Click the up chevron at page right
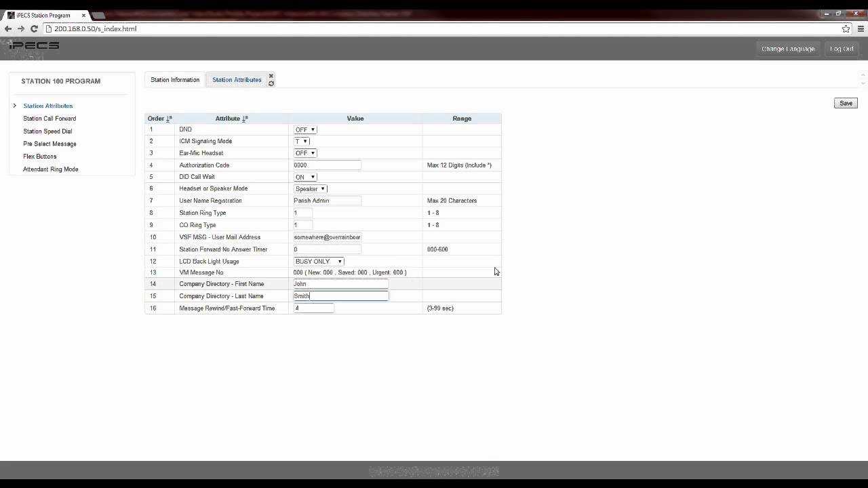The height and width of the screenshot is (488, 868). coord(863,75)
